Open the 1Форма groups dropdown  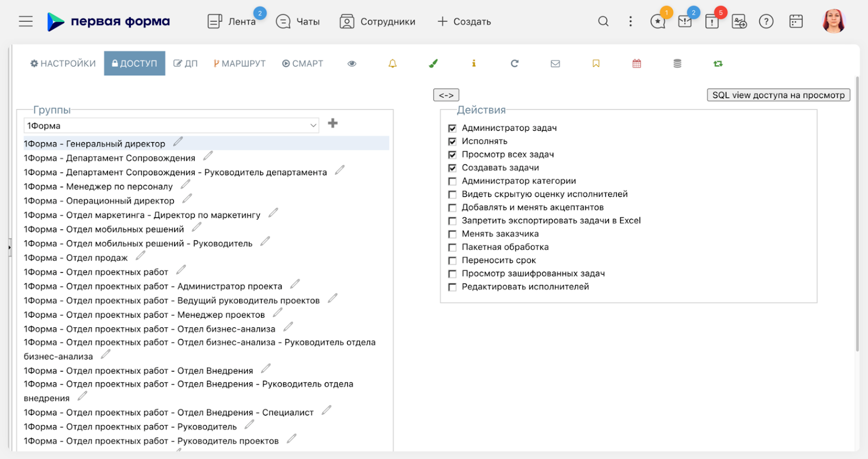[x=171, y=125]
